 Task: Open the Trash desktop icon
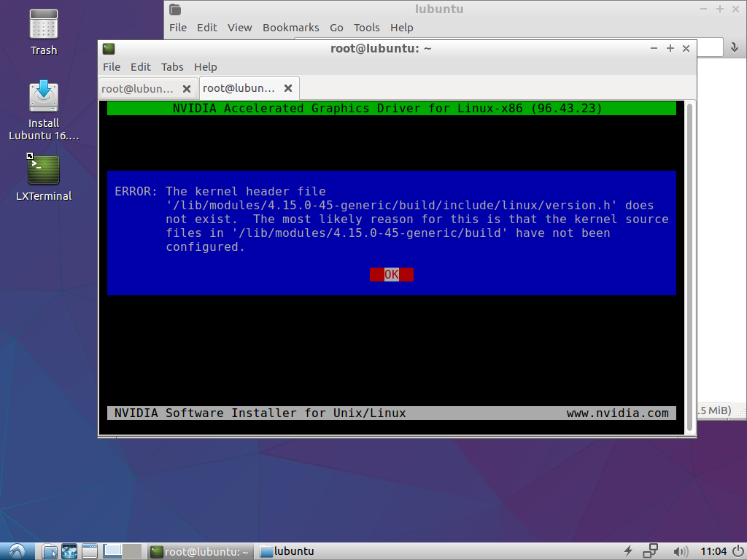point(44,32)
